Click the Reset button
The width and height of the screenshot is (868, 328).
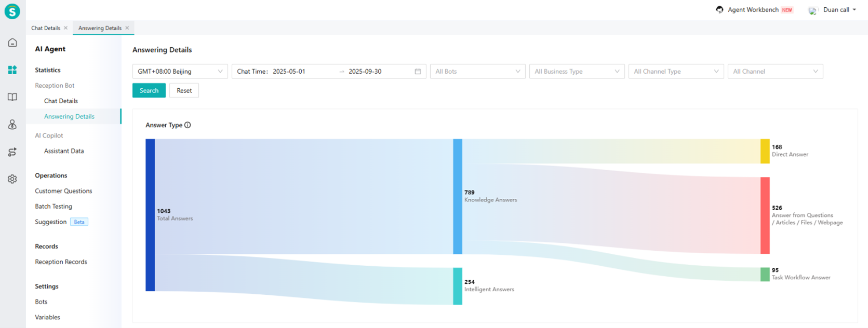click(184, 91)
